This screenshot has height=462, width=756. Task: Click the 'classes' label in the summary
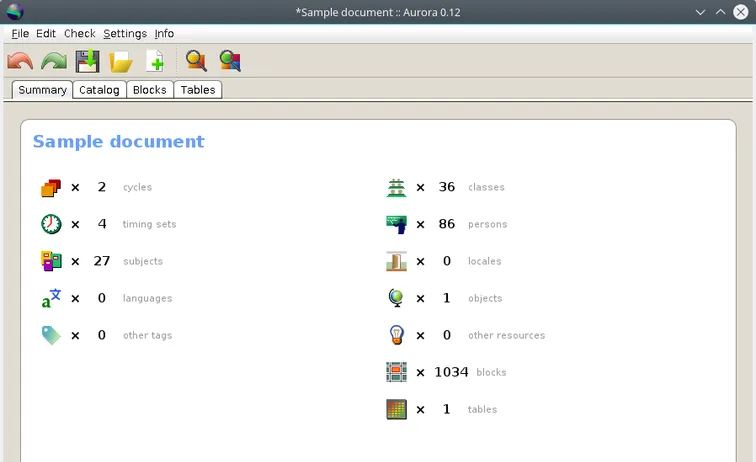coord(486,187)
